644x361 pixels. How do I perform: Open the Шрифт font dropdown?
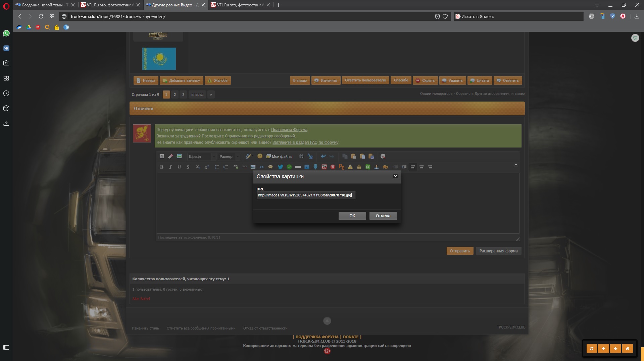tap(201, 157)
